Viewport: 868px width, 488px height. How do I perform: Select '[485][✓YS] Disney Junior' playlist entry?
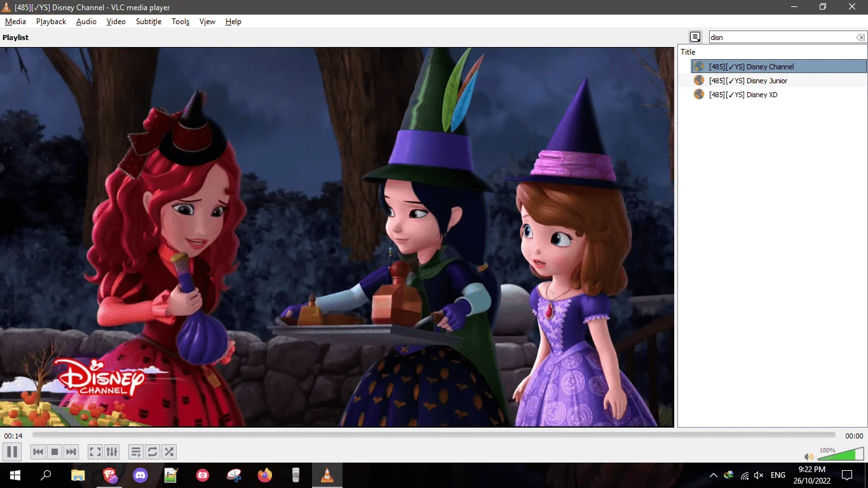(779, 81)
